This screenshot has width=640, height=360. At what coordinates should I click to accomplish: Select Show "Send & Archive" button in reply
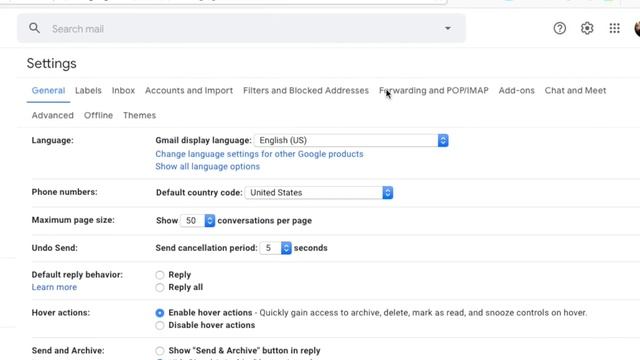click(160, 351)
